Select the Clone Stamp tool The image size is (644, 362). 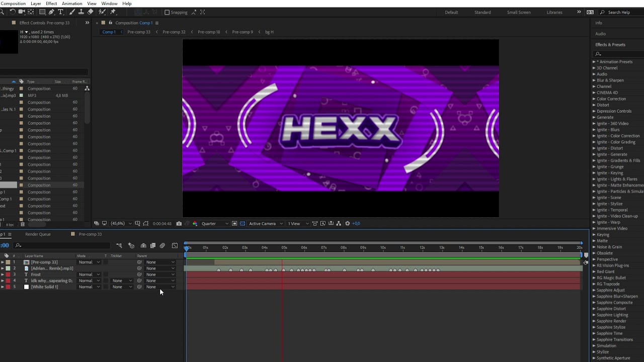coord(81,12)
